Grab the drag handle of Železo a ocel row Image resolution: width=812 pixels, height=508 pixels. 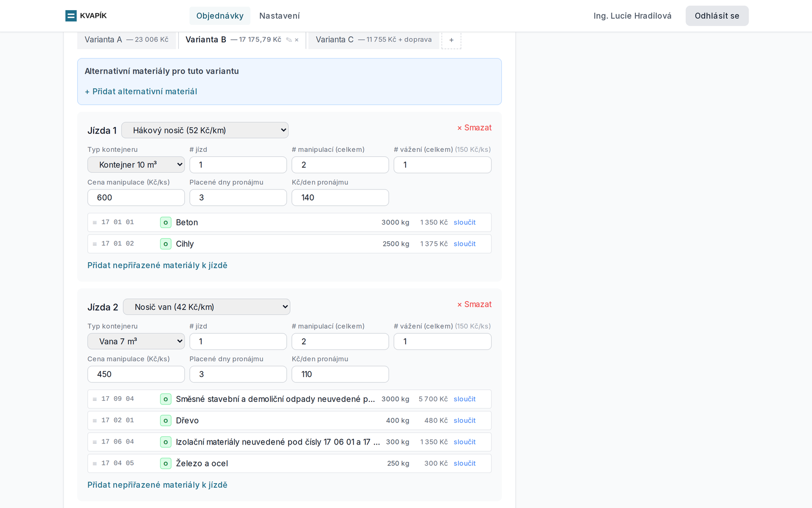coord(94,463)
